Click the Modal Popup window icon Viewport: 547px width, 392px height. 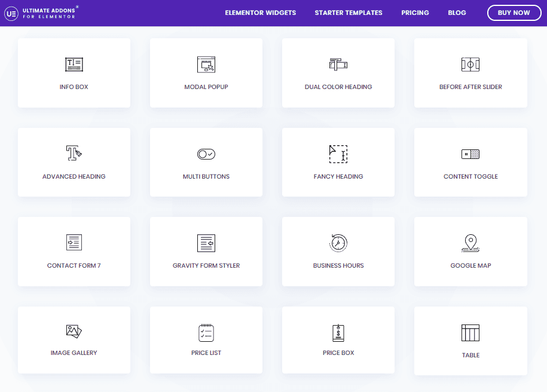click(x=206, y=65)
